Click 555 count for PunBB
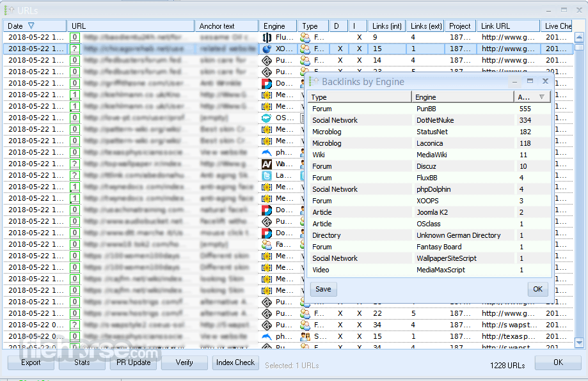The image size is (588, 381). 525,109
